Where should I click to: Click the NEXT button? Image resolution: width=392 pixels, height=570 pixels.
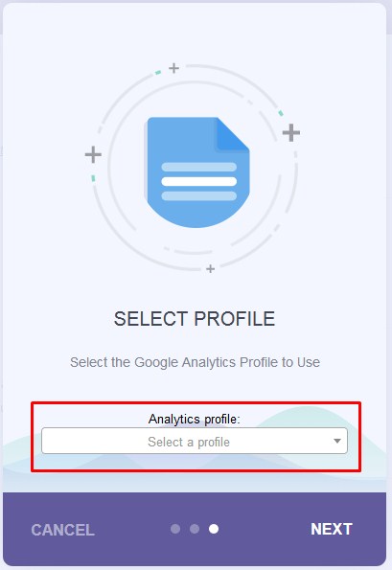pyautogui.click(x=332, y=529)
